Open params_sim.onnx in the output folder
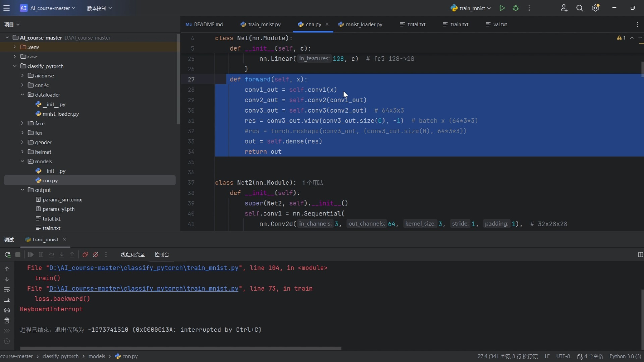This screenshot has height=362, width=644. (62, 199)
